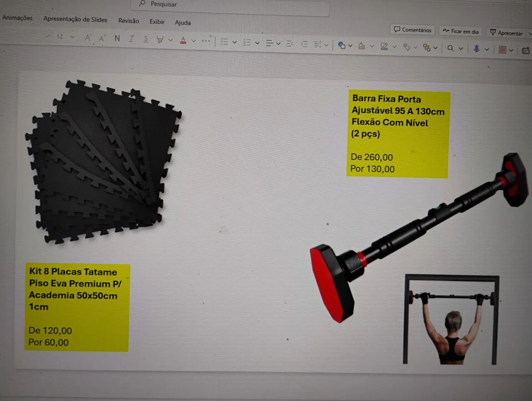Click the 'Por 130,00' price text
This screenshot has width=532, height=401.
tap(372, 169)
